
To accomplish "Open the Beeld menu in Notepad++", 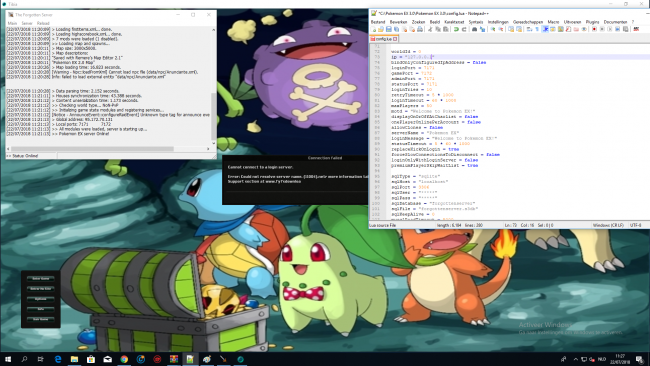I will (x=435, y=22).
